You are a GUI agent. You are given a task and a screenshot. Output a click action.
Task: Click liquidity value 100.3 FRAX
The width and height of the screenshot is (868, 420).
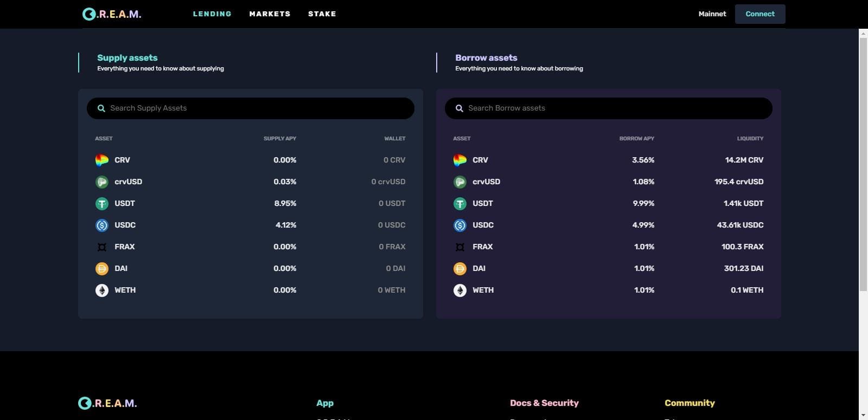pos(743,247)
